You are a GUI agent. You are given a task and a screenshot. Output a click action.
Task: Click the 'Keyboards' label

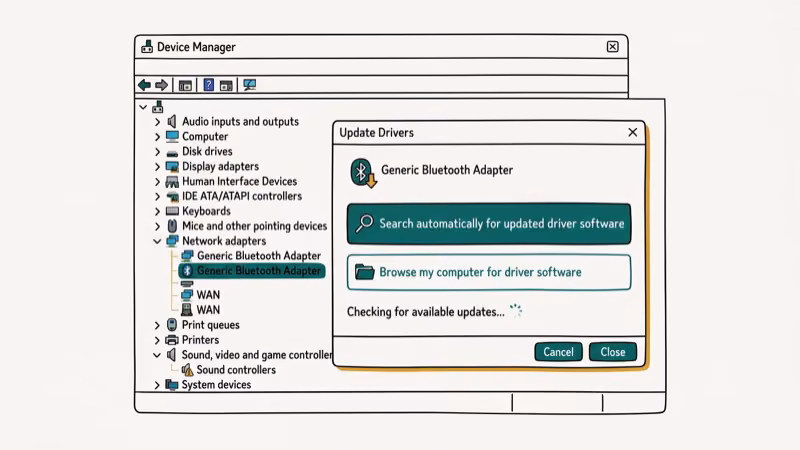[x=206, y=211]
